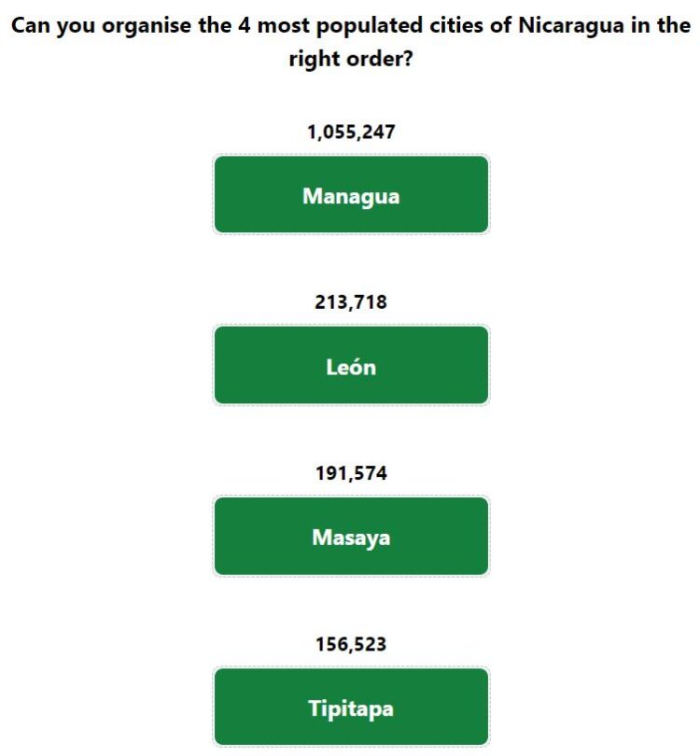Pick the tile beneath 191,574
700x756 pixels.
(x=351, y=536)
